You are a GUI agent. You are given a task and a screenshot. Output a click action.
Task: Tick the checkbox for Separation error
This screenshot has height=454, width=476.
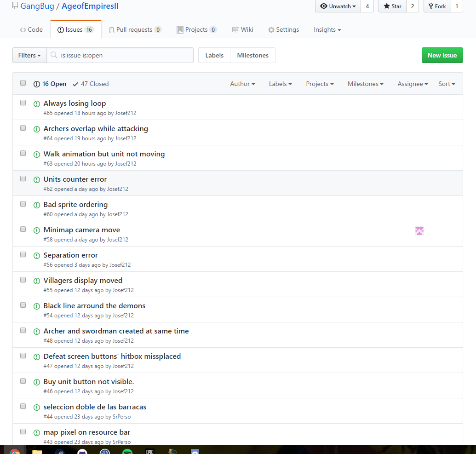[x=23, y=254]
